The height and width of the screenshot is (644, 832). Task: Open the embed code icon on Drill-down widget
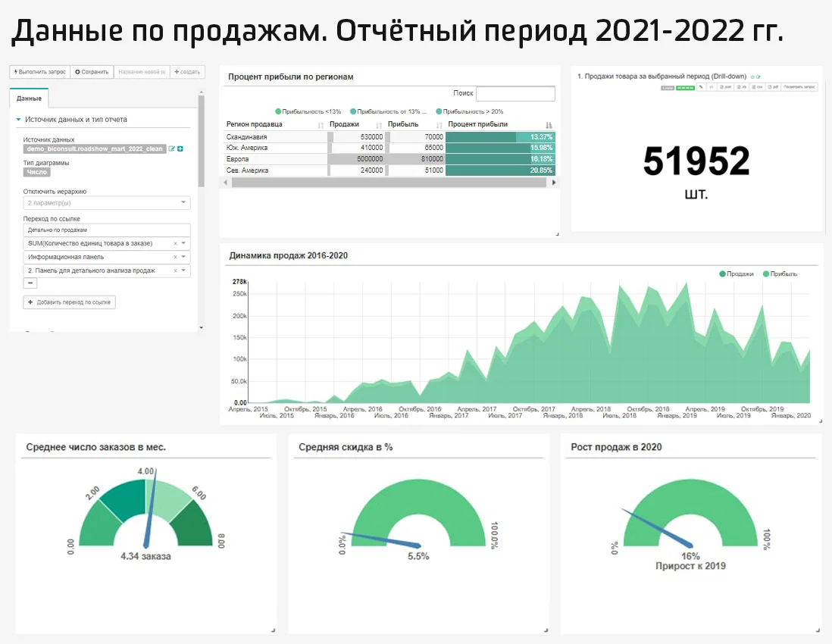coord(712,86)
